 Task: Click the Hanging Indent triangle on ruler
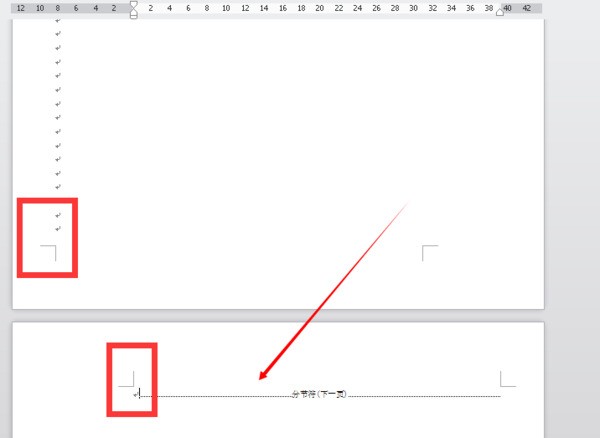[x=134, y=10]
